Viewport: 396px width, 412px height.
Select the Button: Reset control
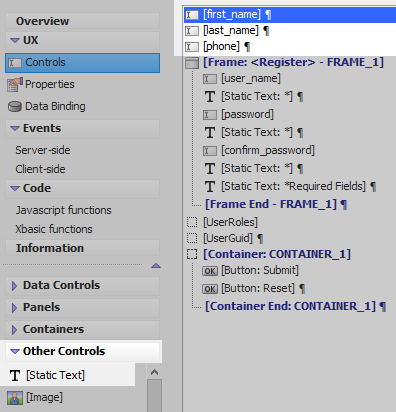[258, 288]
